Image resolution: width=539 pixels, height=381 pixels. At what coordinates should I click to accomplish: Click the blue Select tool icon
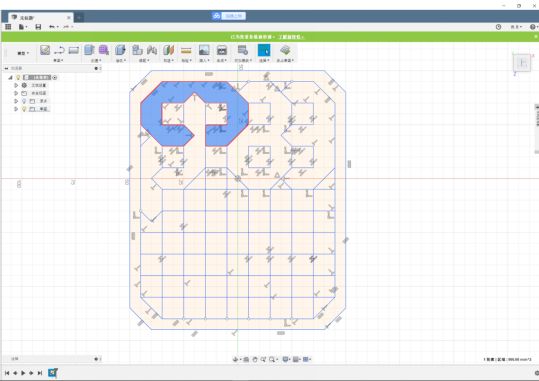(264, 50)
